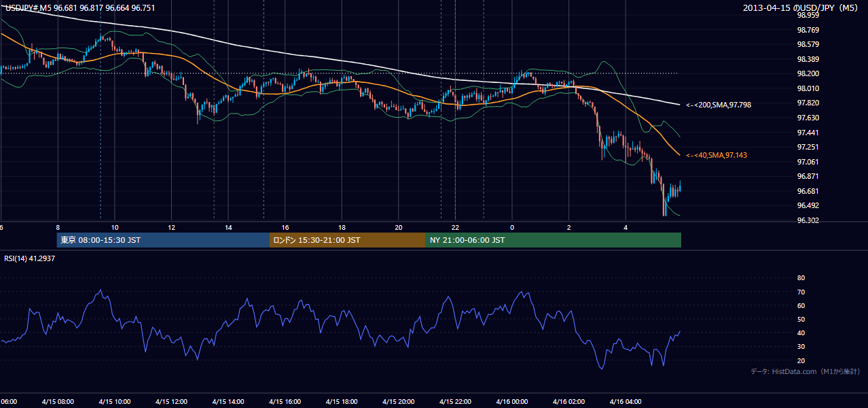Screen dimensions: 868x408
Task: Click price axis value 97.820
Action: click(x=808, y=103)
